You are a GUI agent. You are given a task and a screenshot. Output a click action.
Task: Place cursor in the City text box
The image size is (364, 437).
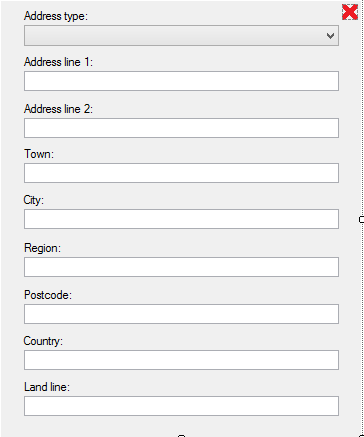tap(181, 219)
